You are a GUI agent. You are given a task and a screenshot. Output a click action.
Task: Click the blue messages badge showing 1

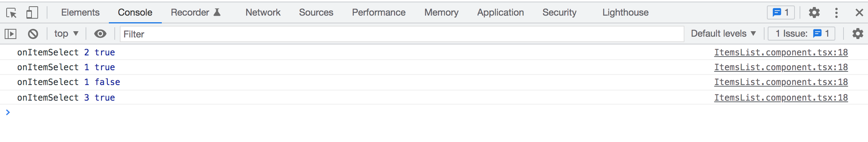pyautogui.click(x=780, y=12)
